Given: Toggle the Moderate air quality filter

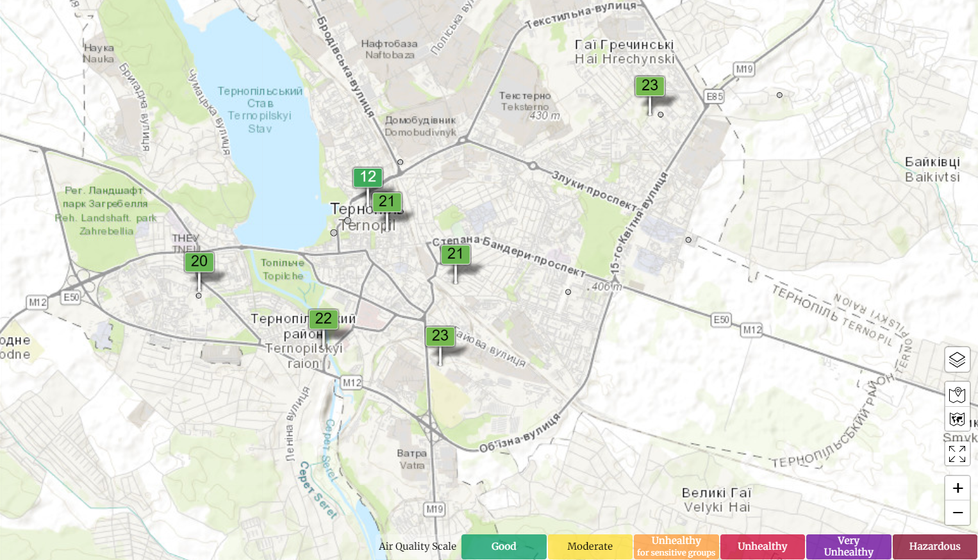Looking at the screenshot, I should point(590,547).
